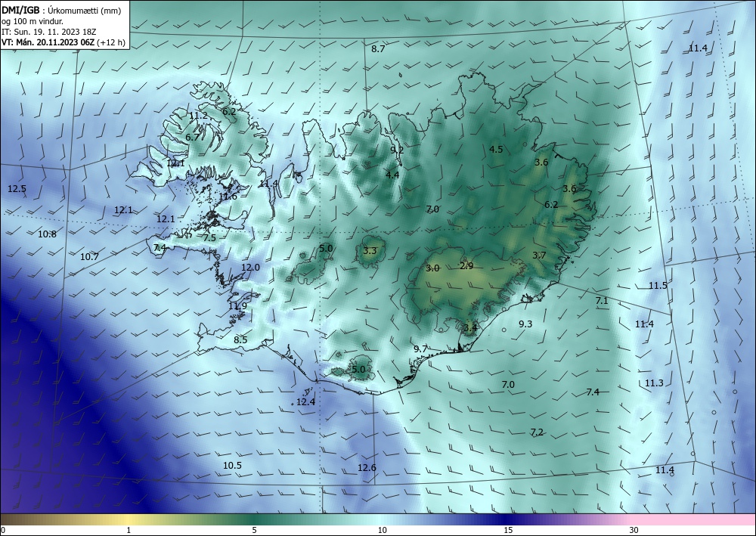
Task: Click the 10.8 value on the map
Action: pyautogui.click(x=47, y=234)
